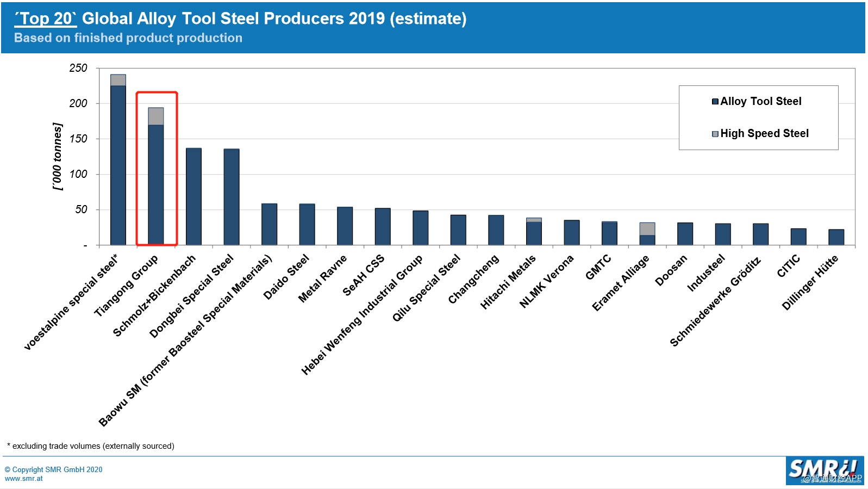Click the 'Eramet Alliage' axis label
868x489 pixels.
tap(620, 283)
